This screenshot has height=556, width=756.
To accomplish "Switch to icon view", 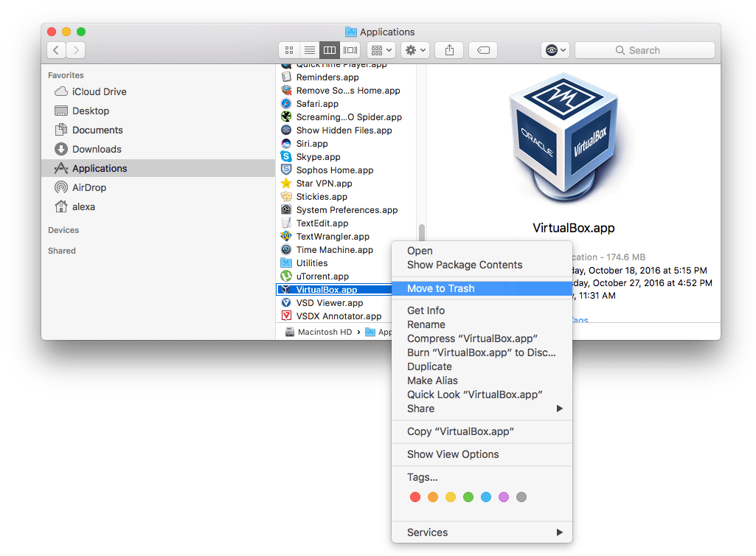I will tap(288, 49).
